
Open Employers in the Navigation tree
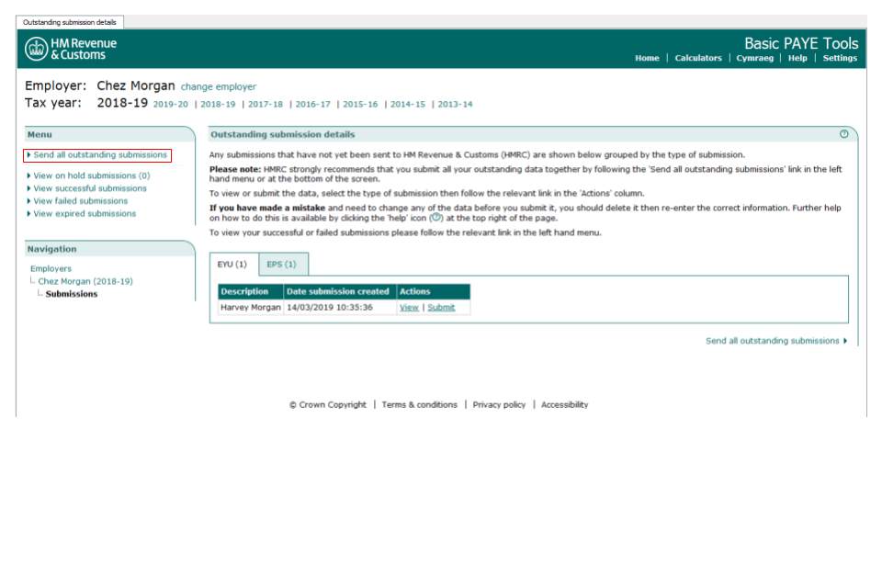click(51, 268)
